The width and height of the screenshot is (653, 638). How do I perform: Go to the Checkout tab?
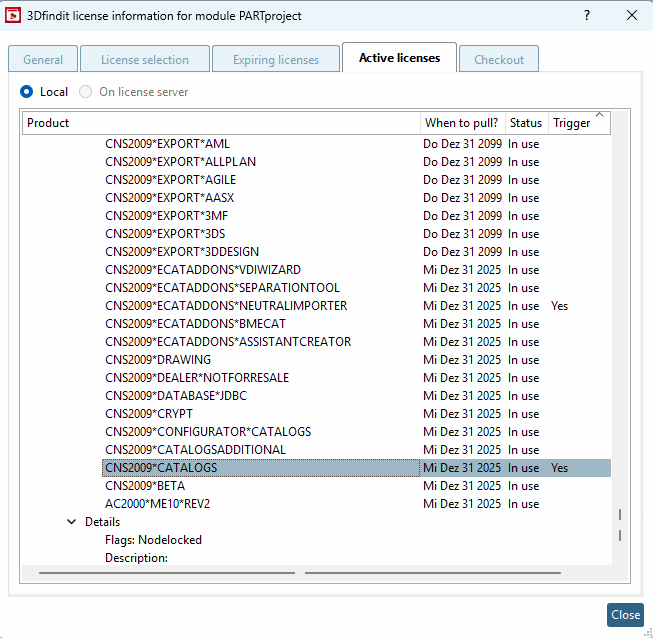coord(499,59)
